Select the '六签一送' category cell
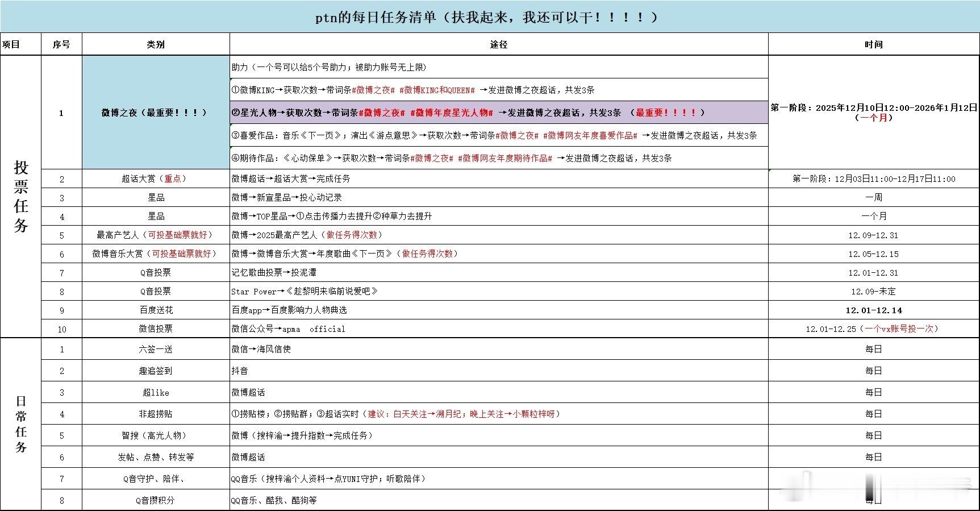 point(156,349)
